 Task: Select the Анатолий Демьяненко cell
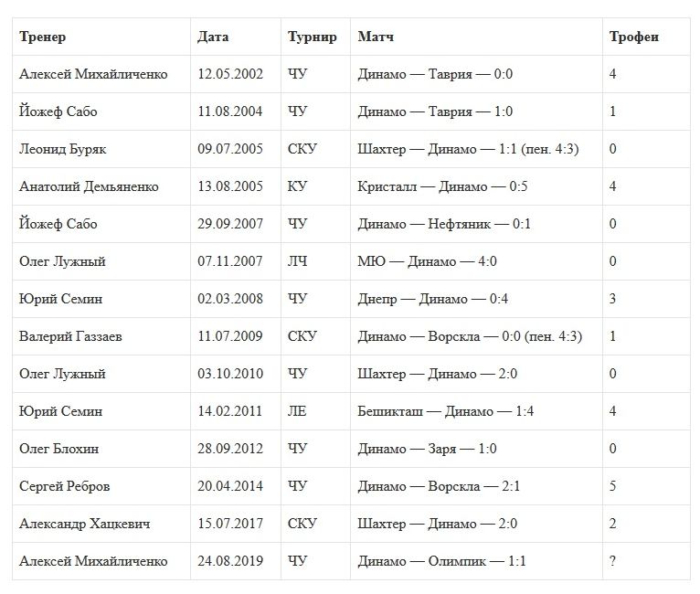89,186
